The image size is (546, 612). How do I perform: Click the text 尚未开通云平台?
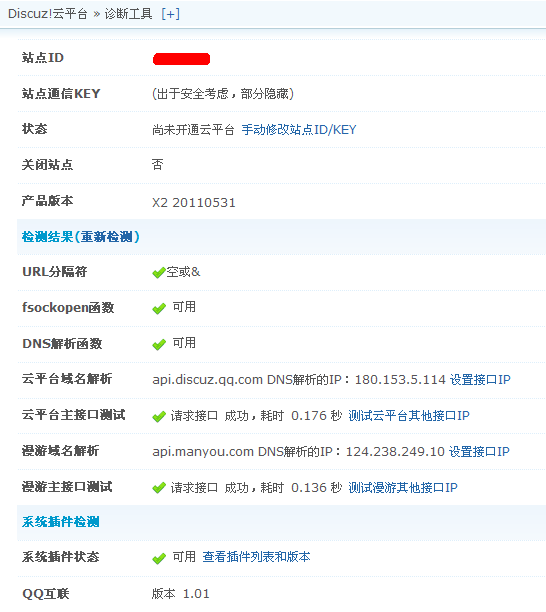pyautogui.click(x=193, y=130)
